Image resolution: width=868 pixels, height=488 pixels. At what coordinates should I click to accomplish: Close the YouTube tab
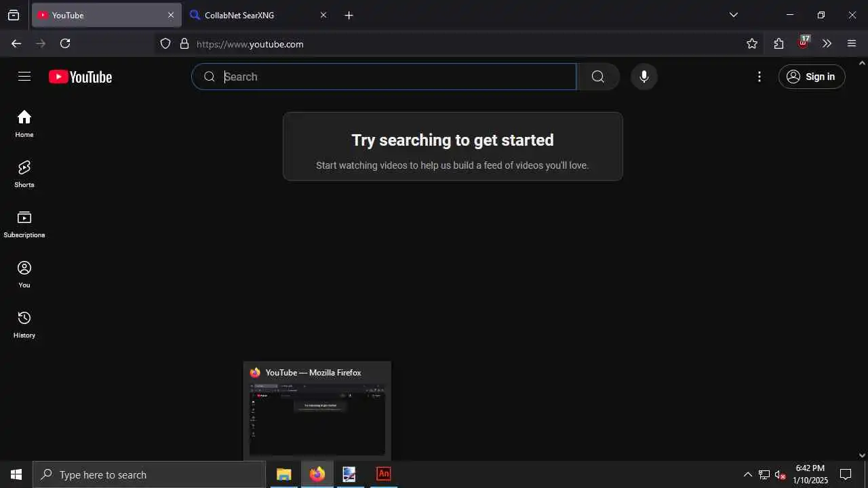click(171, 15)
